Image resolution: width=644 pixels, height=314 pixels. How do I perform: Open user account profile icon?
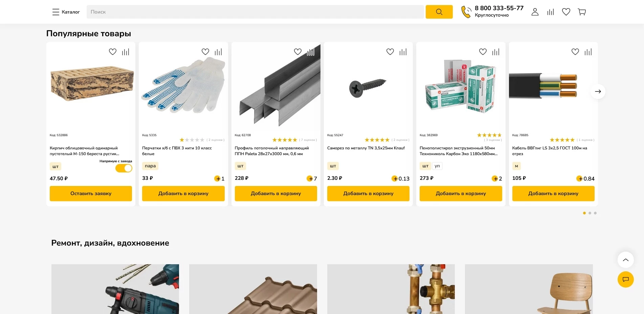[x=535, y=12]
